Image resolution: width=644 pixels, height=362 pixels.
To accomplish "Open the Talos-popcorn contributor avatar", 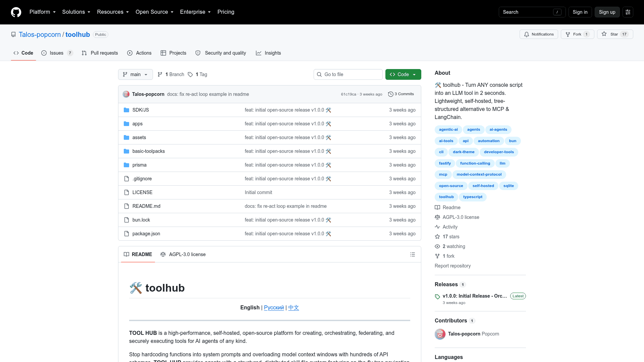I will coord(440,334).
